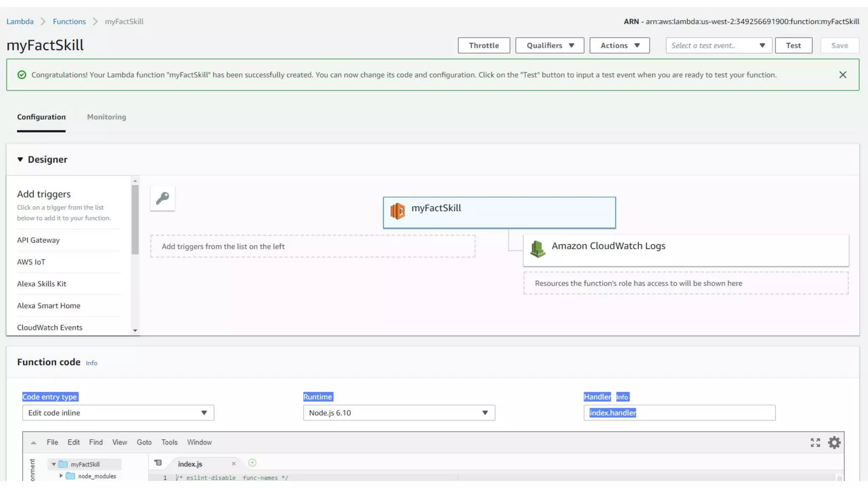868x488 pixels.
Task: Click the Test button
Action: (793, 45)
